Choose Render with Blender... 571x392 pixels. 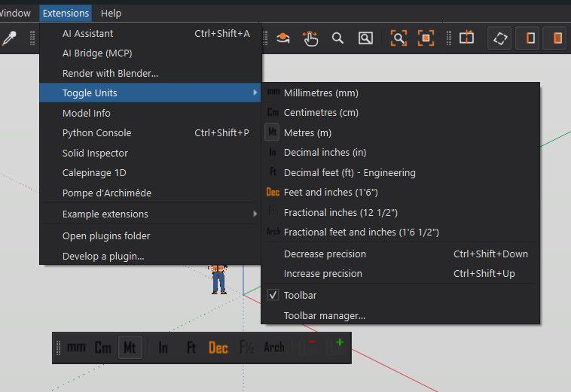pos(151,73)
